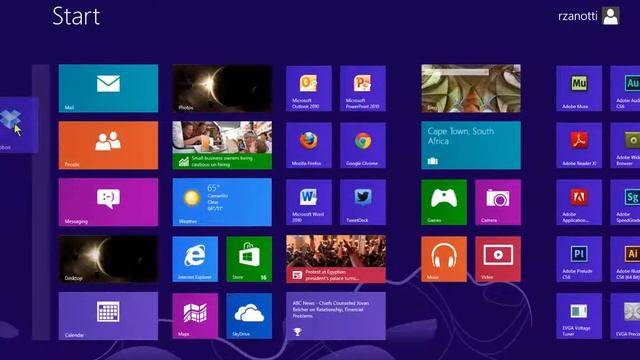Image resolution: width=640 pixels, height=360 pixels.
Task: Open the Video tile
Action: tap(498, 259)
